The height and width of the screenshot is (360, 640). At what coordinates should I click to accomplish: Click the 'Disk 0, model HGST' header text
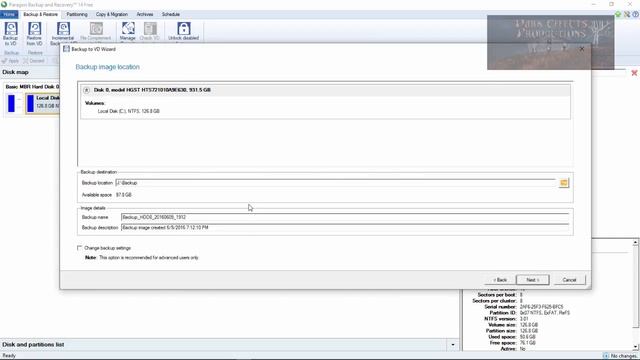click(152, 90)
